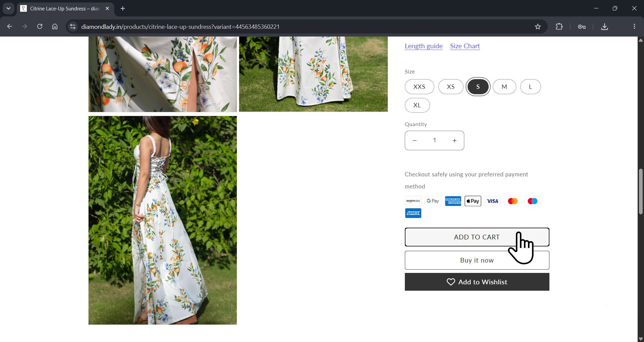644x342 pixels.
Task: Select size XS
Action: pyautogui.click(x=451, y=87)
